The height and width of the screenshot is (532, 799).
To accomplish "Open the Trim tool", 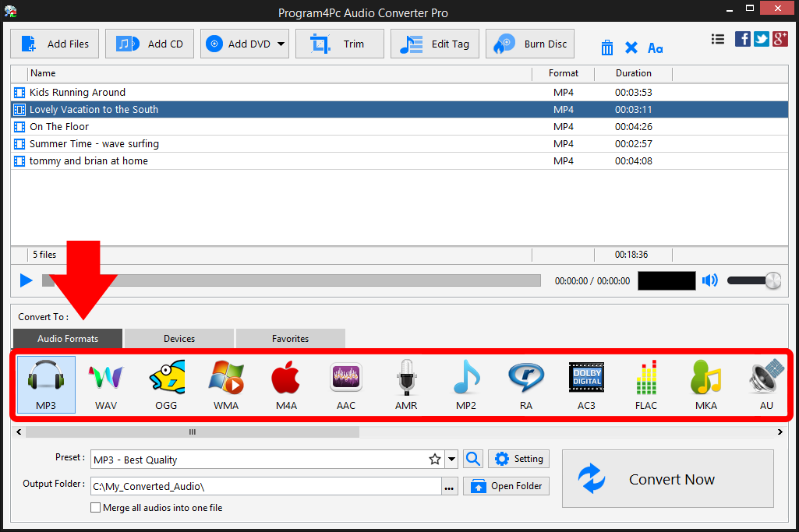I will [x=339, y=44].
